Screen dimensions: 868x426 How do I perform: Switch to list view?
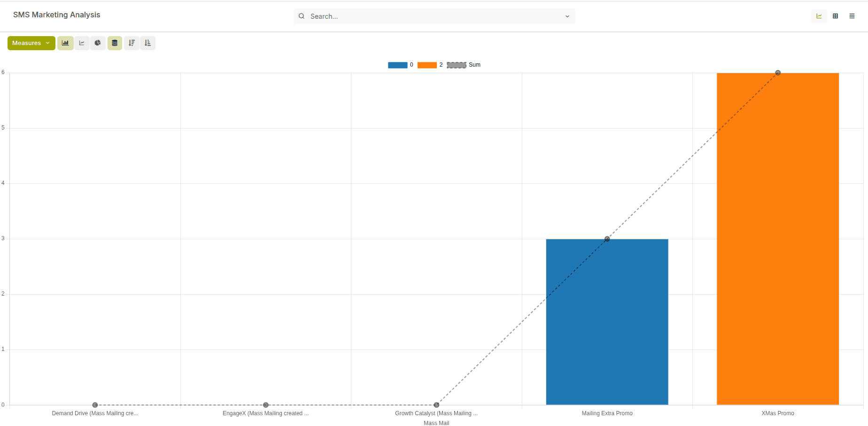coord(852,16)
